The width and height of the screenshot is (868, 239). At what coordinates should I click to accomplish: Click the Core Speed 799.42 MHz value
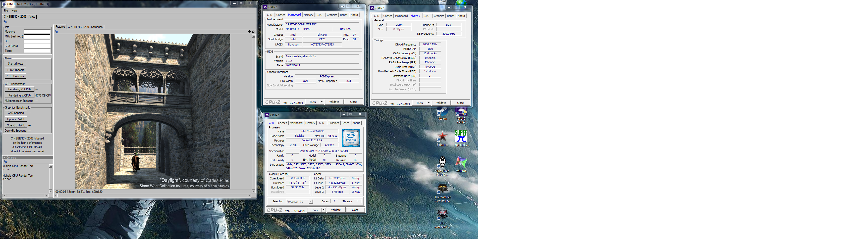(298, 179)
